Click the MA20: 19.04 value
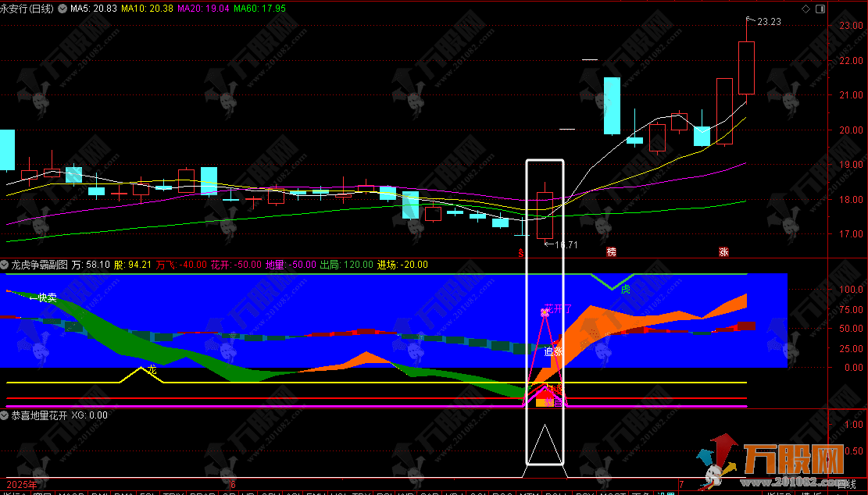868x495 pixels. [x=203, y=9]
